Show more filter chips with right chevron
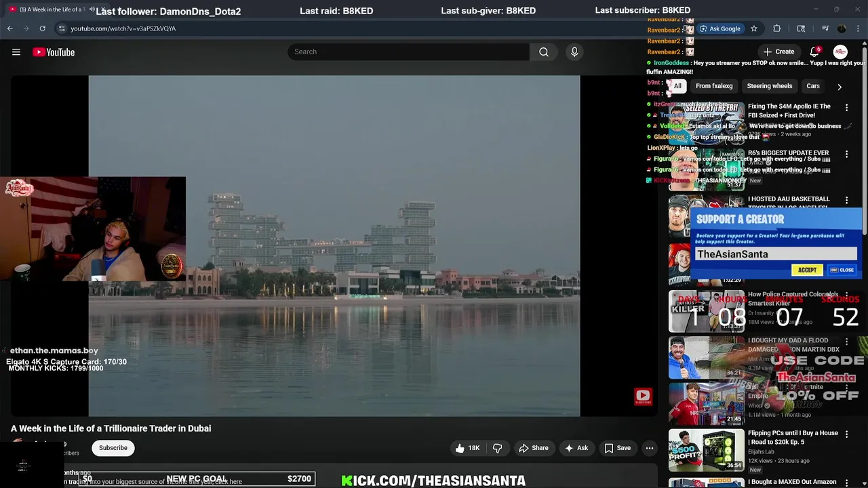The width and height of the screenshot is (868, 488). pos(840,87)
